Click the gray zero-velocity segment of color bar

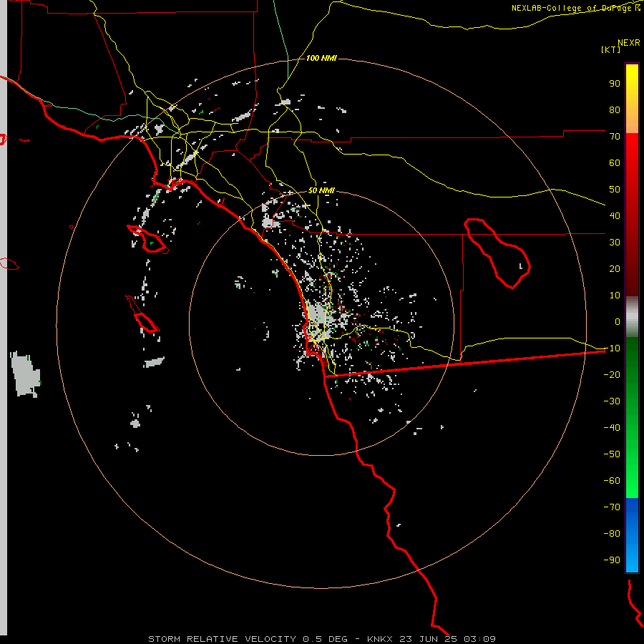coord(632,317)
